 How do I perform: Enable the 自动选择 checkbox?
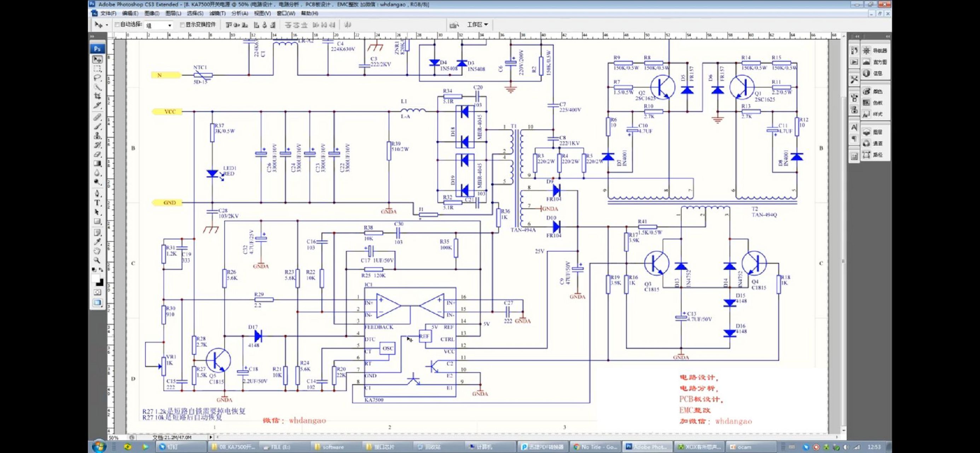pos(117,25)
